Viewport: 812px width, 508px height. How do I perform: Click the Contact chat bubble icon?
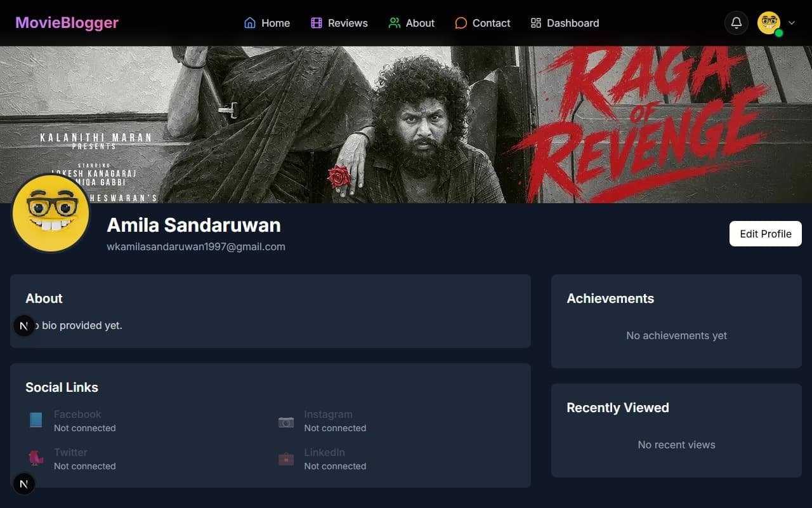tap(461, 23)
